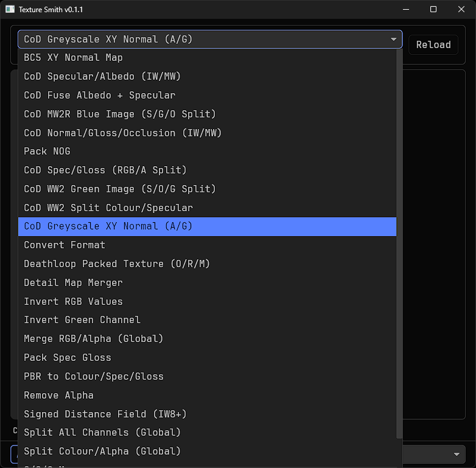The width and height of the screenshot is (476, 468).
Task: Open the bottom-right dropdown arrow
Action: 457,455
